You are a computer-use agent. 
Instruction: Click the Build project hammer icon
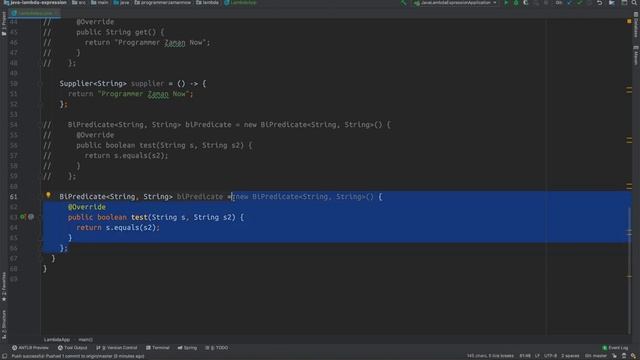[x=404, y=3]
